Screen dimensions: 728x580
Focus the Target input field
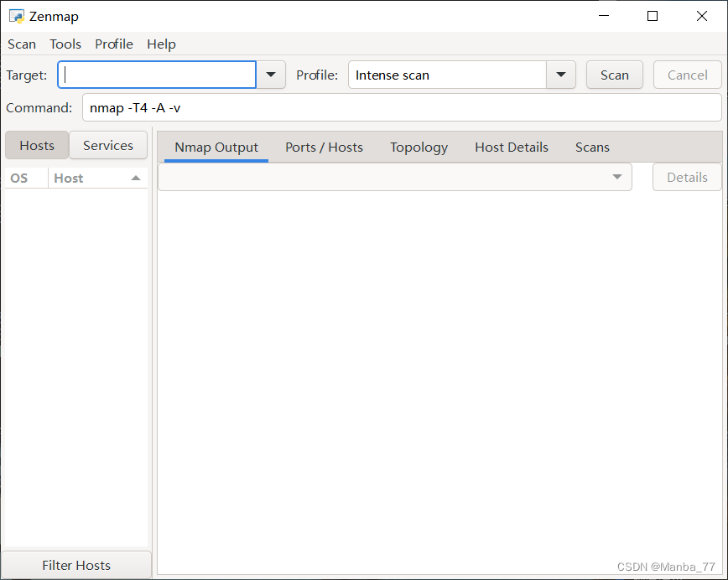(x=157, y=75)
